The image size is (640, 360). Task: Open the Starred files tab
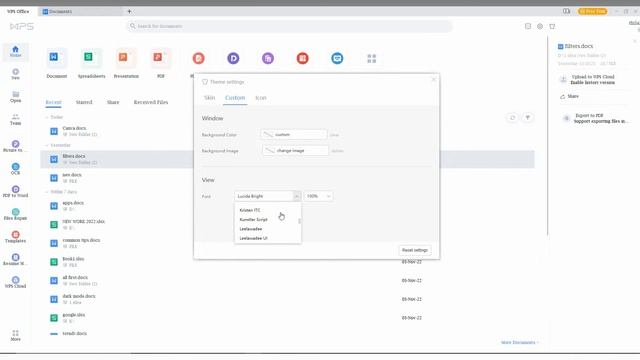click(84, 102)
